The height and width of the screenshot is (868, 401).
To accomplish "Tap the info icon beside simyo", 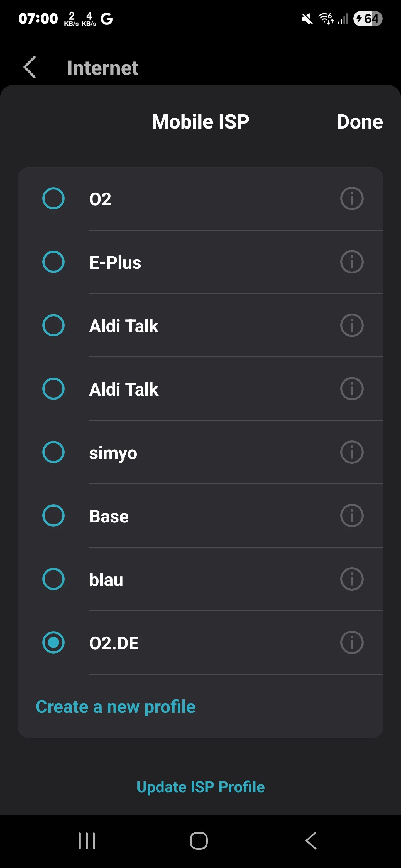I will [351, 452].
